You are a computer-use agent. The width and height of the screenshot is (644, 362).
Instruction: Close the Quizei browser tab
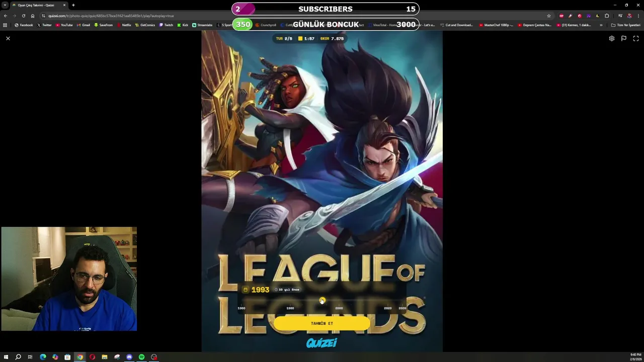coord(64,5)
